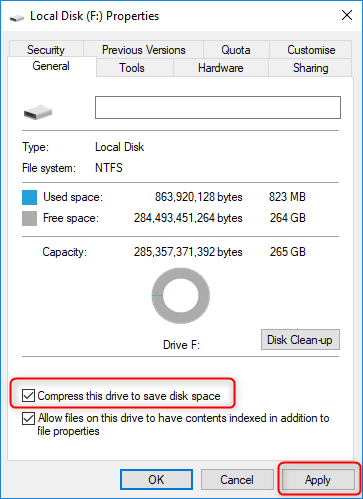Go to the Customise tab
The width and height of the screenshot is (363, 499).
tap(311, 50)
